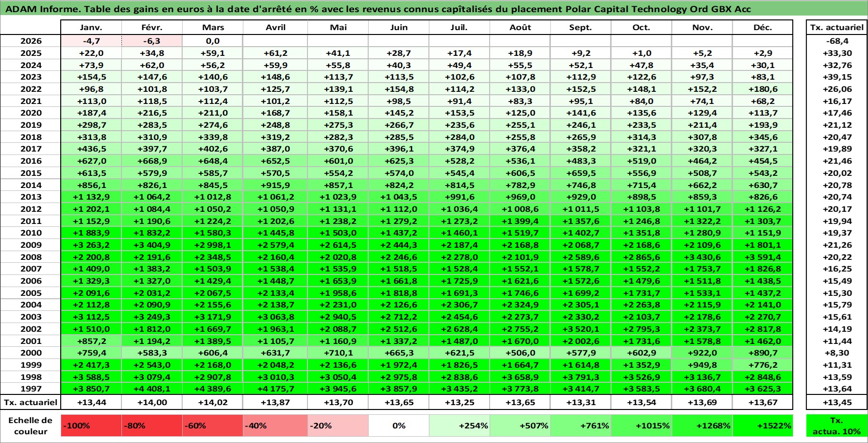Click the 2013 July value +991,6
This screenshot has width=868, height=443.
459,197
